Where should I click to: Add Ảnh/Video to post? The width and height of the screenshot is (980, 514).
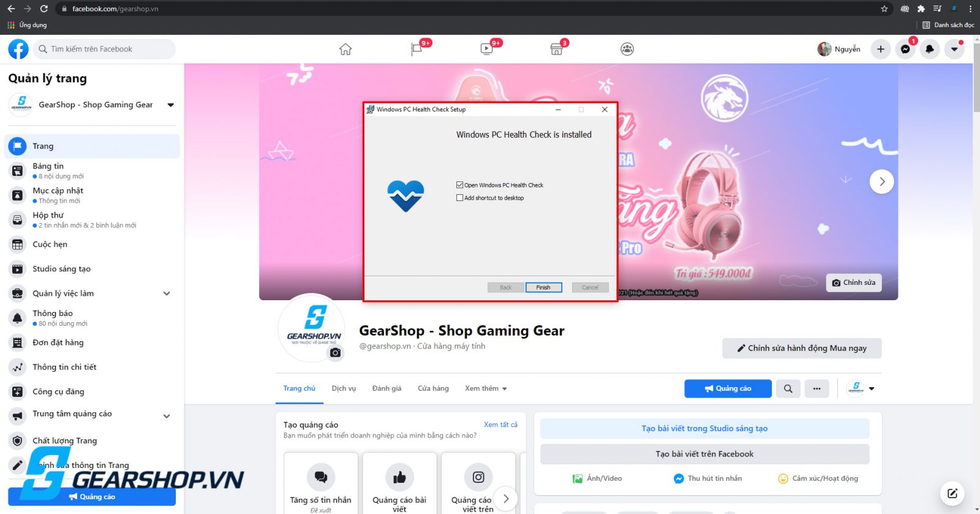[597, 478]
